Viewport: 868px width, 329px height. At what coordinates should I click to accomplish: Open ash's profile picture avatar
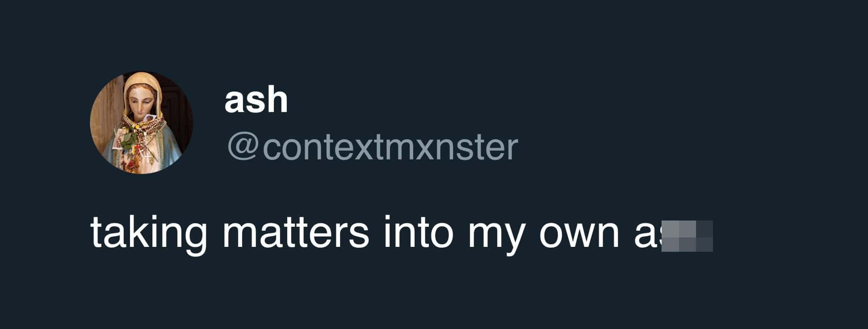tap(142, 123)
